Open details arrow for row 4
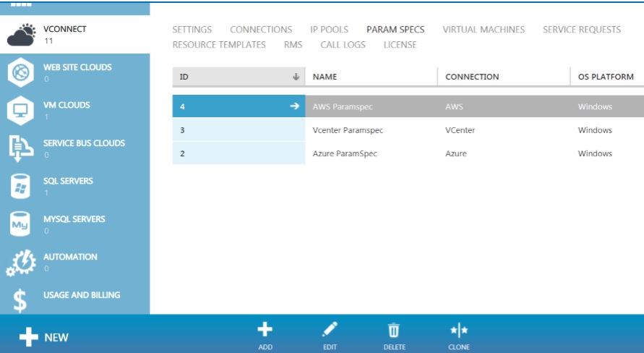This screenshot has height=353, width=644. click(x=294, y=106)
